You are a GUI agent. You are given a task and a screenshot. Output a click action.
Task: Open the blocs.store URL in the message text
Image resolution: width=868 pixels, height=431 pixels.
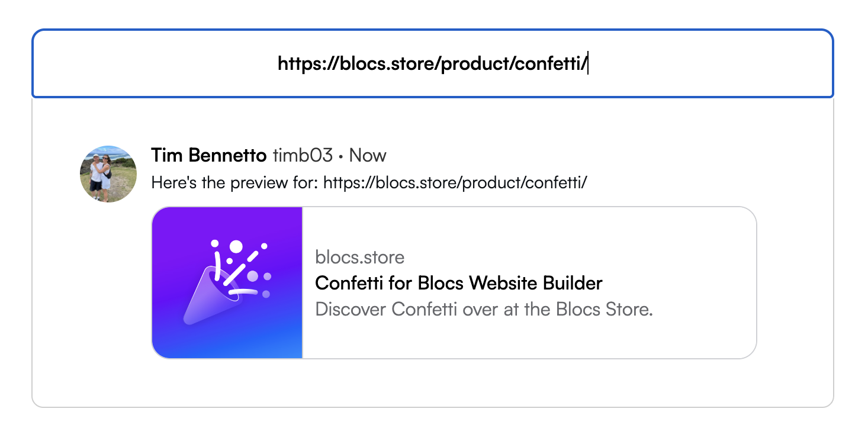pos(455,182)
